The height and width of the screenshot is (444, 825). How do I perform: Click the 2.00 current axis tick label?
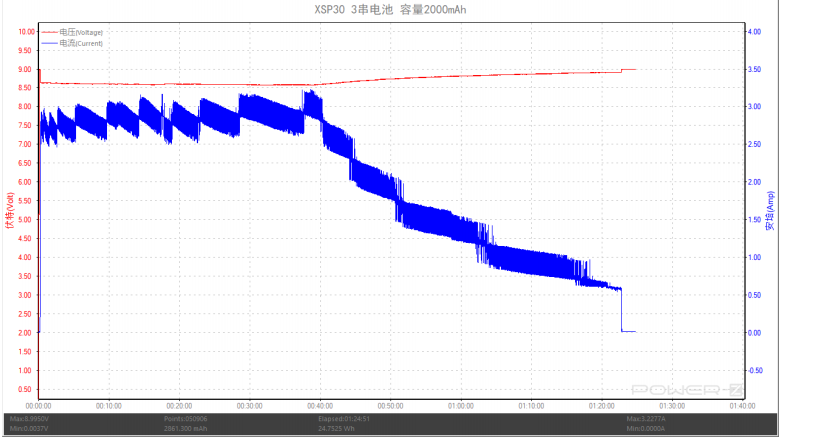[754, 182]
